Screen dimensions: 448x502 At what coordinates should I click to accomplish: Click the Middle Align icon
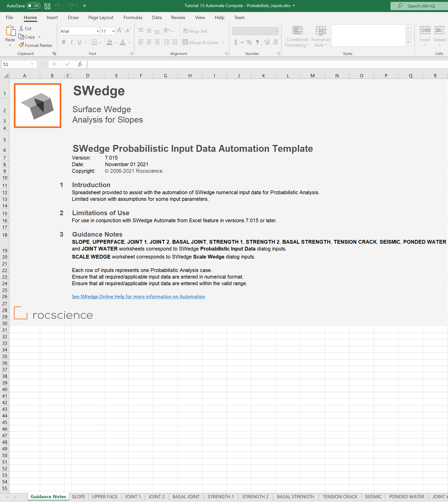tap(149, 30)
